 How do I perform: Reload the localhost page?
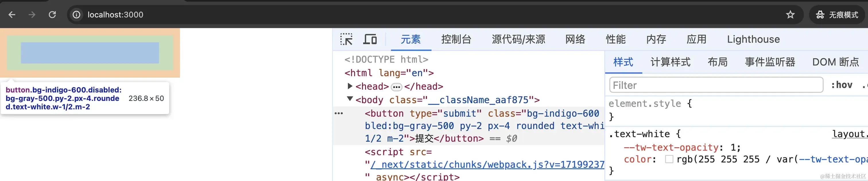click(52, 14)
